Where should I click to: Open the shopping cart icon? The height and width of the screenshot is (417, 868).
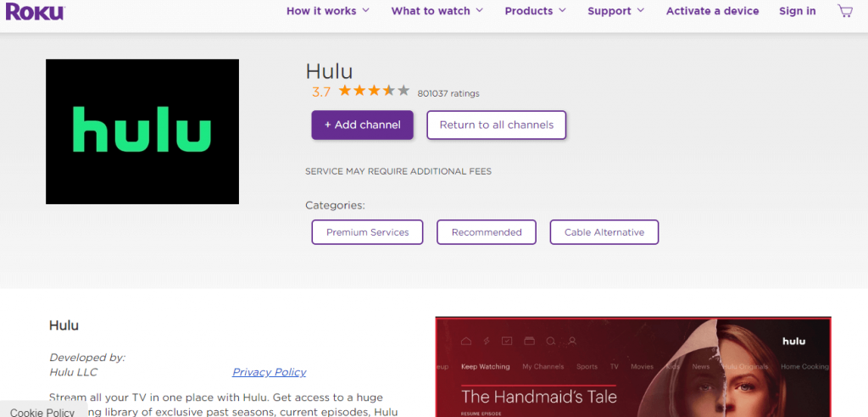coord(845,10)
